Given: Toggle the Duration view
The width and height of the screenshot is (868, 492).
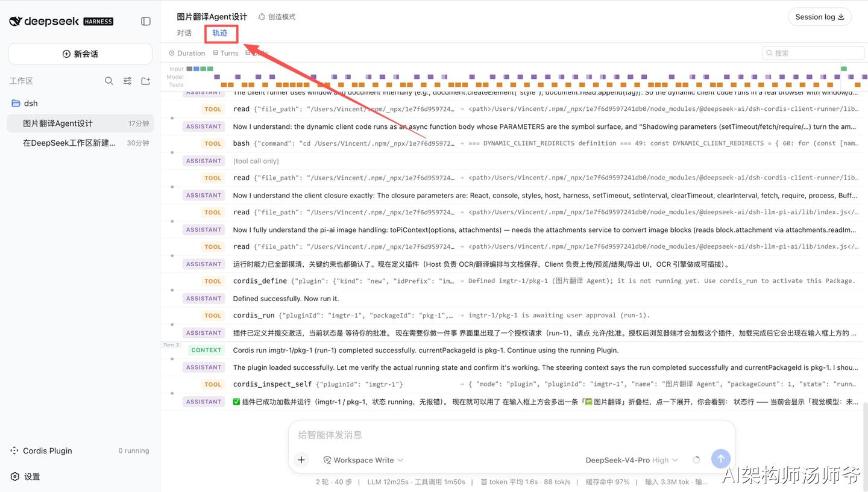Looking at the screenshot, I should point(187,53).
